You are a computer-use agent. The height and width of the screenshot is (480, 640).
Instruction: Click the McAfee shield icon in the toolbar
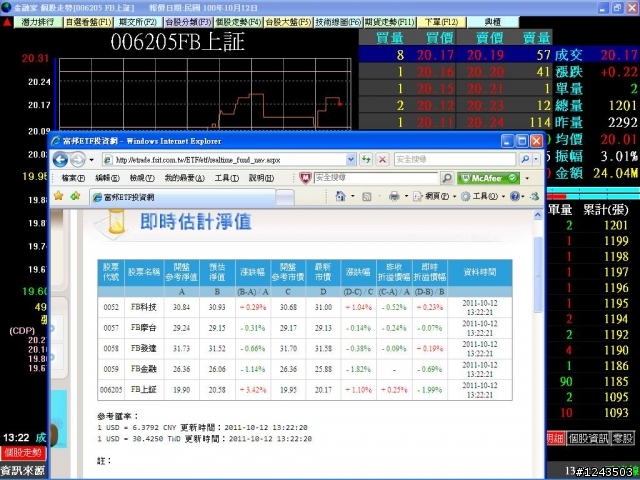coord(305,178)
